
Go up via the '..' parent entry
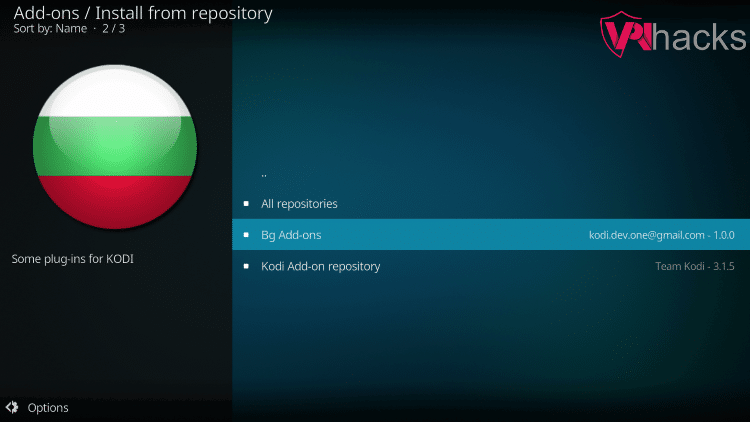(264, 174)
